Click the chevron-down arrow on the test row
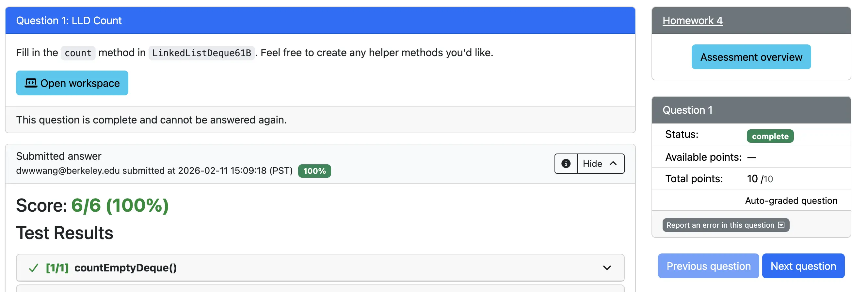The image size is (868, 292). (x=607, y=268)
